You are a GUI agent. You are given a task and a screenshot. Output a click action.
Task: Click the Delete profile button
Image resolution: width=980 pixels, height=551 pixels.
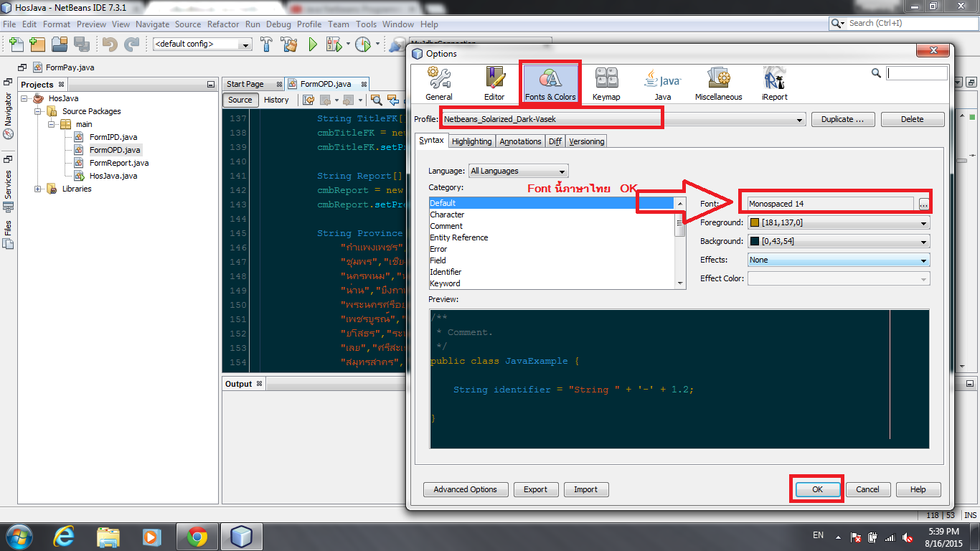(x=913, y=119)
